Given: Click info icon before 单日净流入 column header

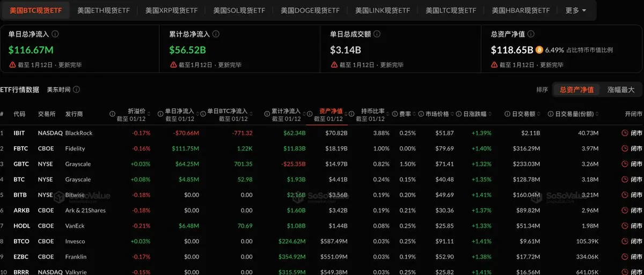Looking at the screenshot, I should pyautogui.click(x=160, y=114).
